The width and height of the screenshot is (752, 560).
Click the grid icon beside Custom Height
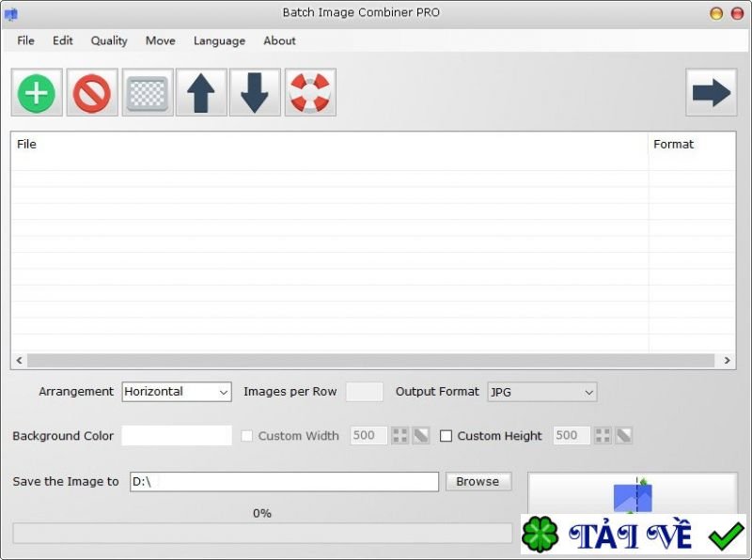(603, 435)
